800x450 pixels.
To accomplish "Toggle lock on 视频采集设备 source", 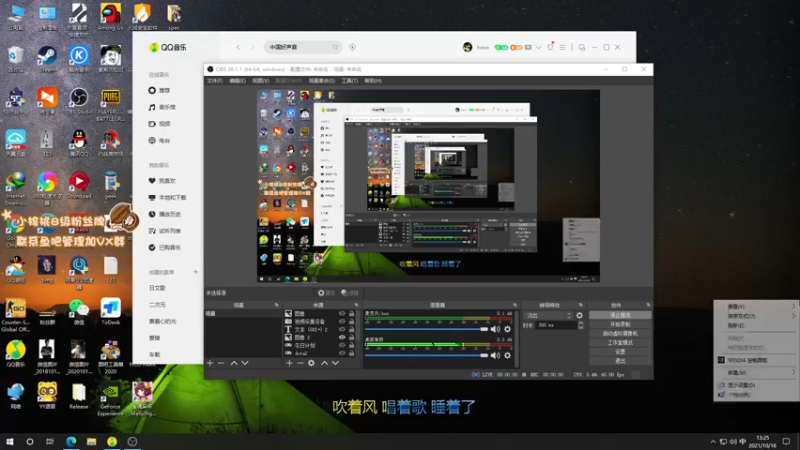I will [352, 321].
